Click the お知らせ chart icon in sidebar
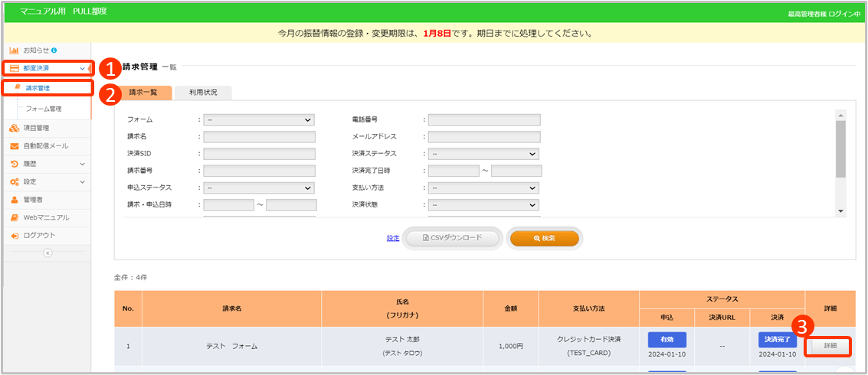The height and width of the screenshot is (375, 868). [15, 50]
